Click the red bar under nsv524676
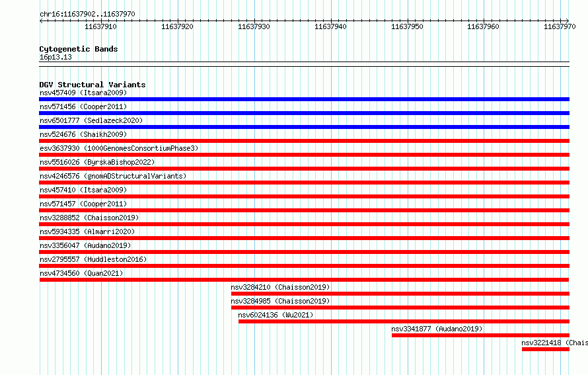Image resolution: width=588 pixels, height=375 pixels. click(x=304, y=141)
